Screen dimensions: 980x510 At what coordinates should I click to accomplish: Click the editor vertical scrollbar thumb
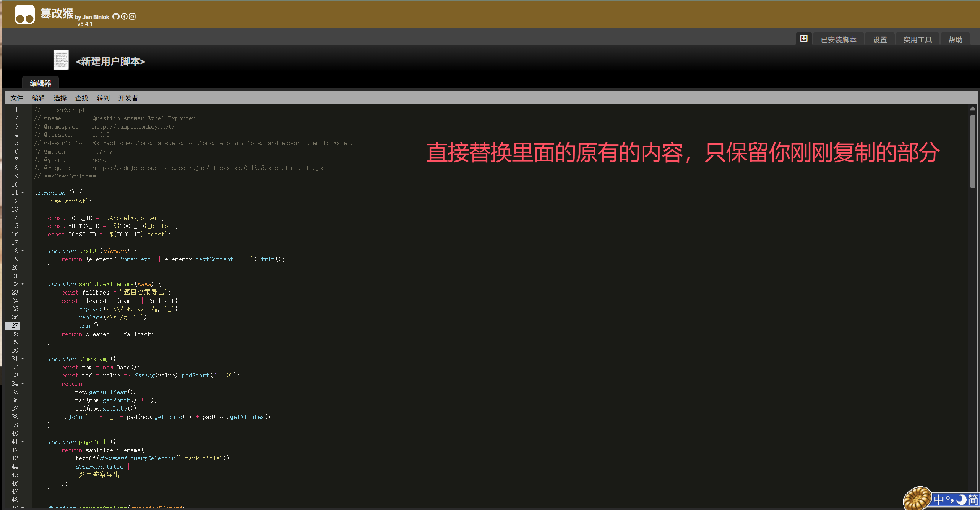[x=972, y=151]
